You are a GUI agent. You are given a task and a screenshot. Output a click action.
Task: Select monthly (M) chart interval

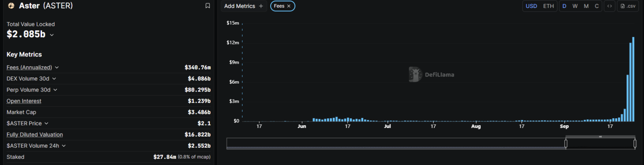[x=586, y=6]
